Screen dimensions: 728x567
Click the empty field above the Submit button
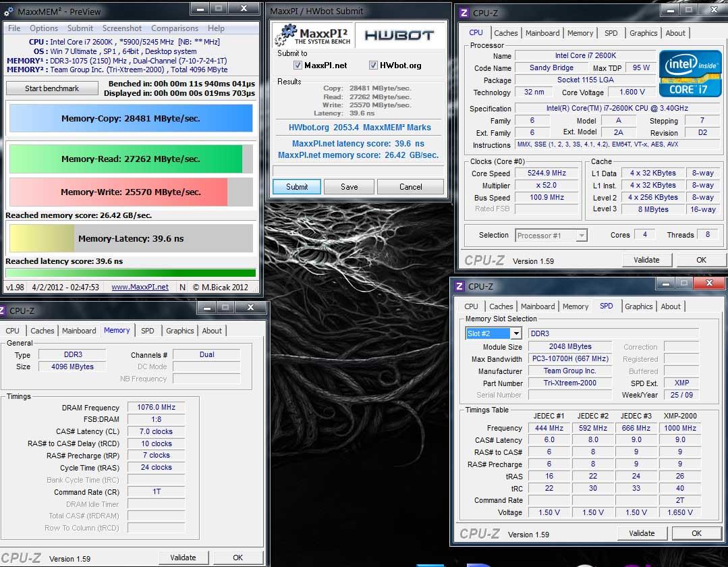coord(358,171)
